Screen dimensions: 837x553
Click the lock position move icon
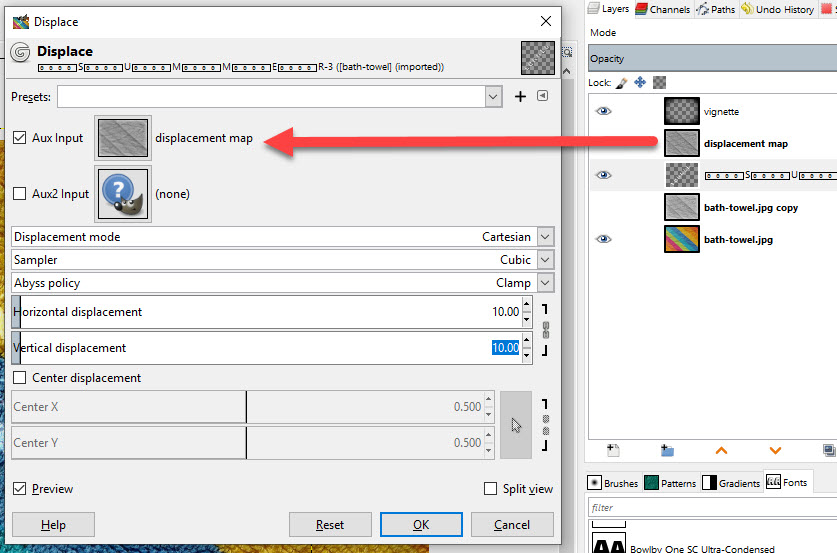[640, 82]
